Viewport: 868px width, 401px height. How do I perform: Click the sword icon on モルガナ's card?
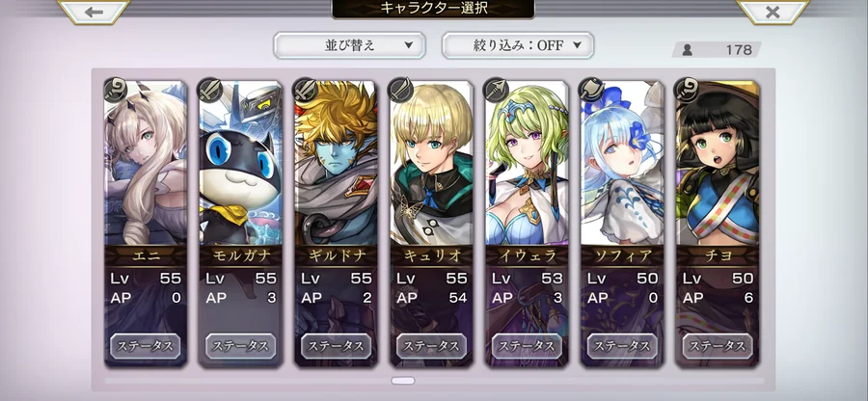tap(211, 90)
